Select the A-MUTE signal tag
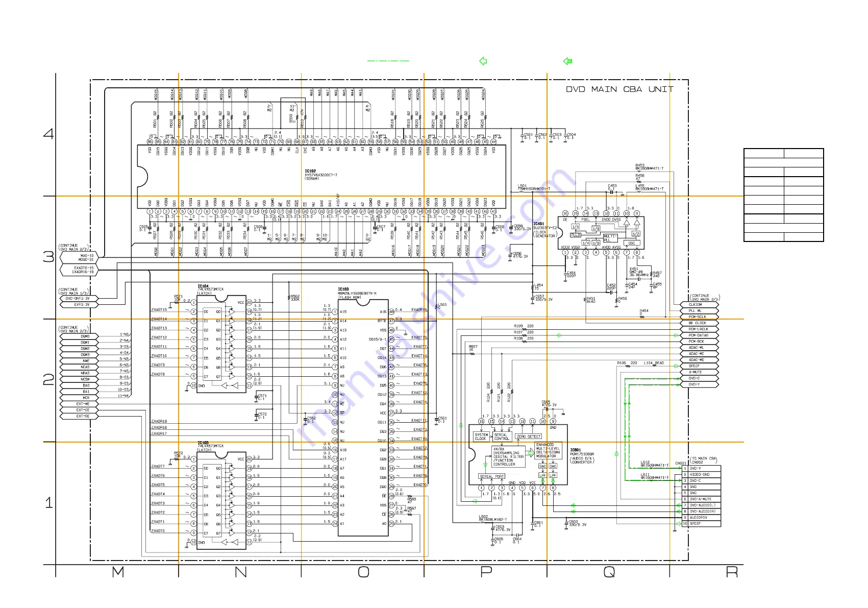The height and width of the screenshot is (608, 868). [700, 372]
